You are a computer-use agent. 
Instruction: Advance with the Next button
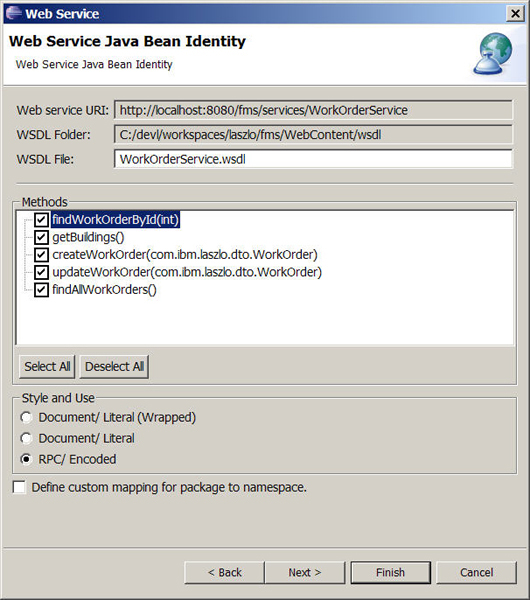305,572
